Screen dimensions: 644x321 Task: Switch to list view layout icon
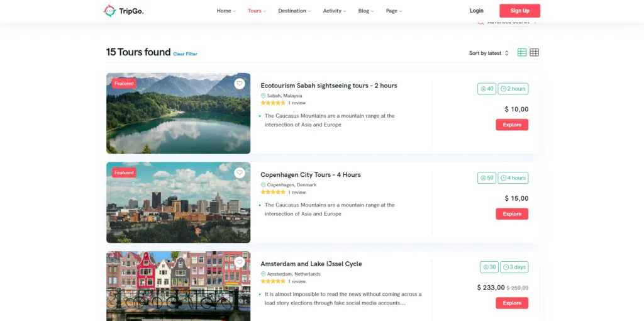tap(522, 53)
